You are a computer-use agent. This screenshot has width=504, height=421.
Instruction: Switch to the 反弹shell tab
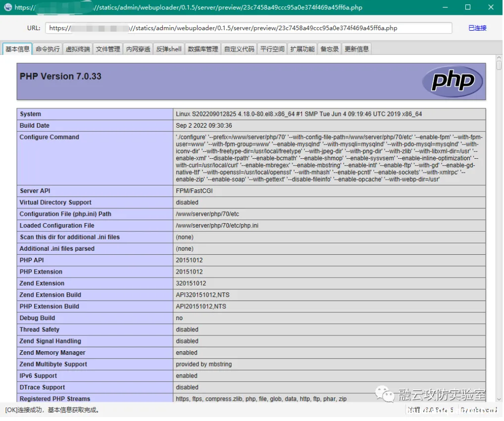coord(169,49)
